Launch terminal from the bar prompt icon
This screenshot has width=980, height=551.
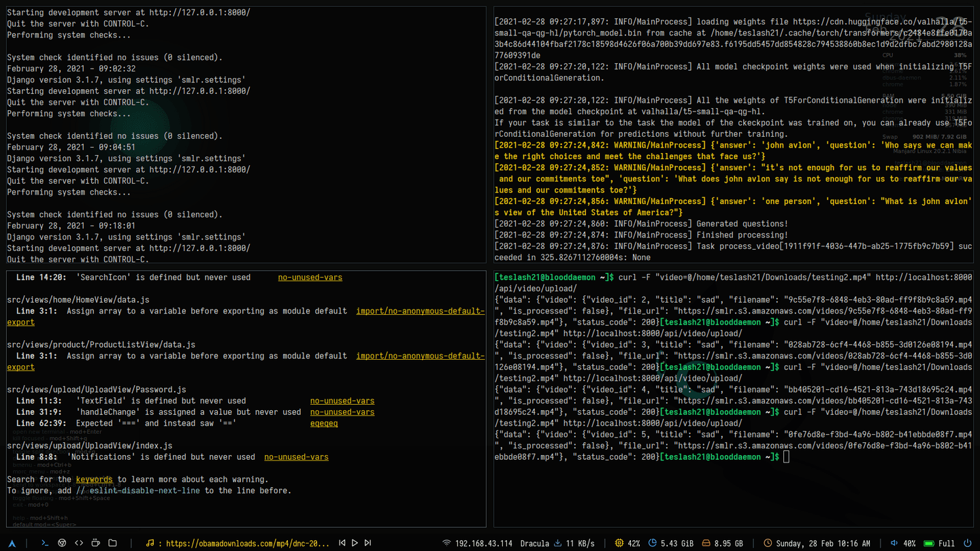(x=44, y=543)
